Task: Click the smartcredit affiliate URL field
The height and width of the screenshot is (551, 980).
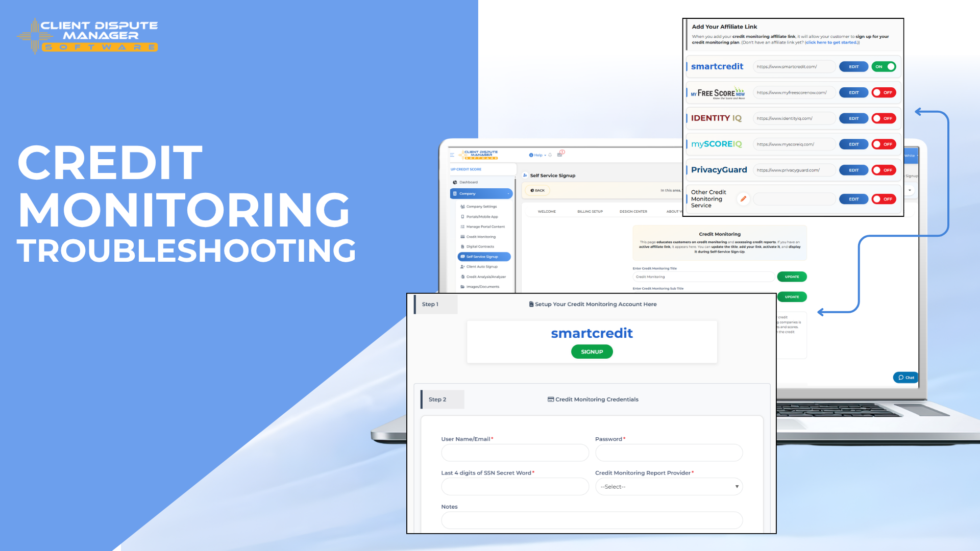Action: 794,67
